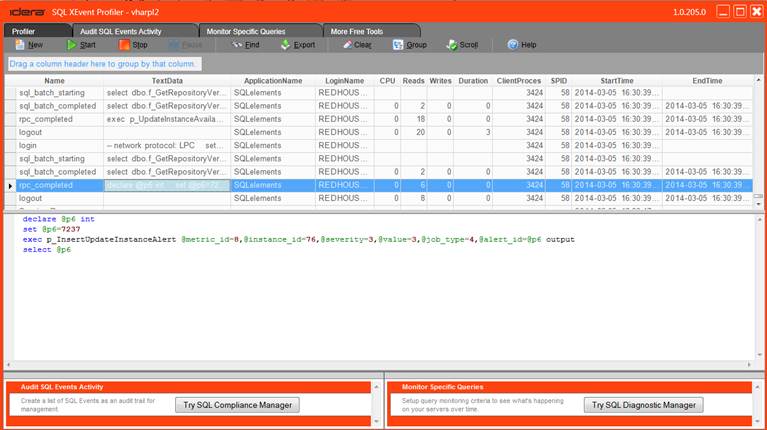767x430 pixels.
Task: Sort by the Name column header
Action: pos(54,81)
